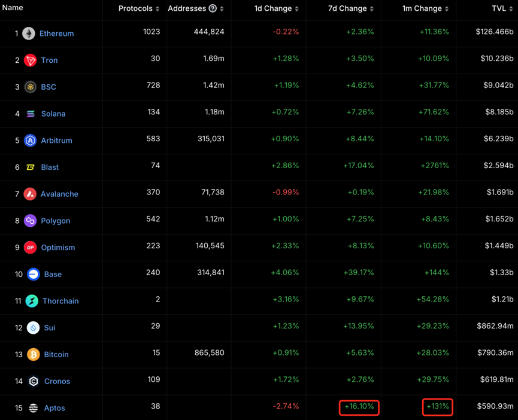518x420 pixels.
Task: Click Cronos protocols count 109
Action: coord(154,379)
